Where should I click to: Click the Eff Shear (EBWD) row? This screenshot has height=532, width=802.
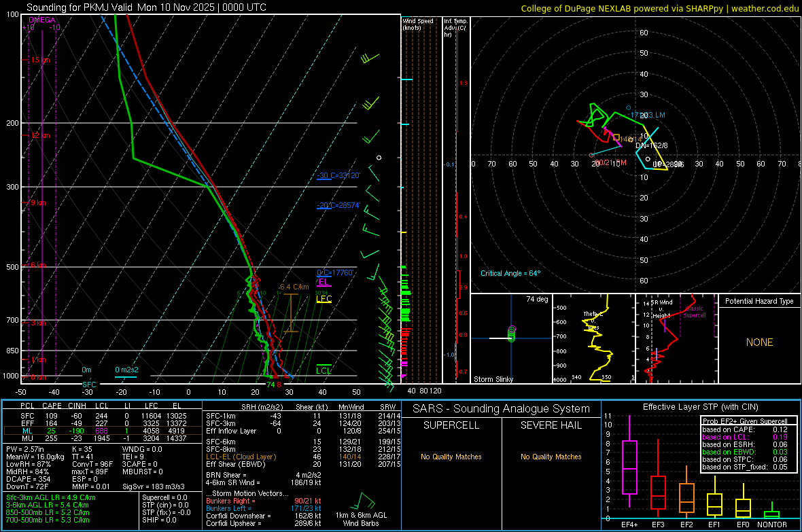tap(303, 464)
